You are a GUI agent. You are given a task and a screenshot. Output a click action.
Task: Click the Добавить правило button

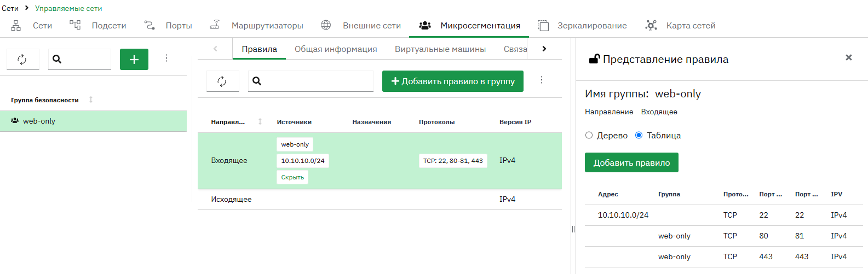click(631, 162)
